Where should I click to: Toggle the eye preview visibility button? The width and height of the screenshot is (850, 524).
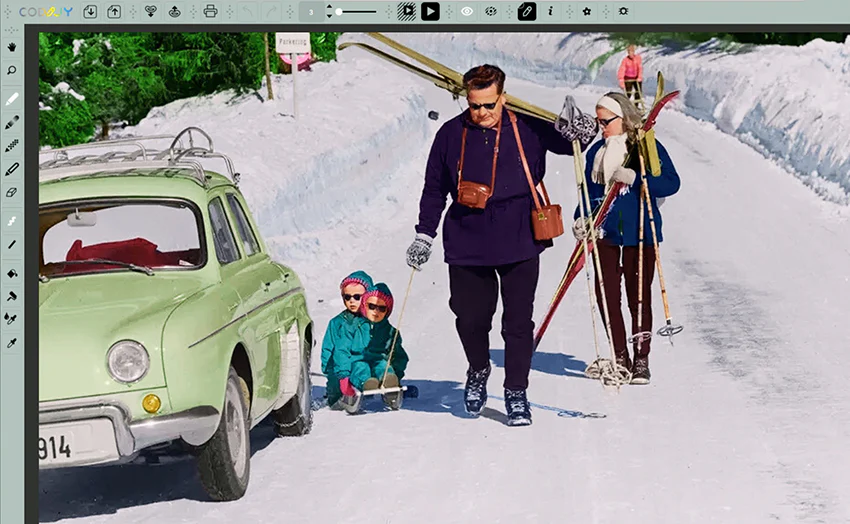tap(467, 11)
